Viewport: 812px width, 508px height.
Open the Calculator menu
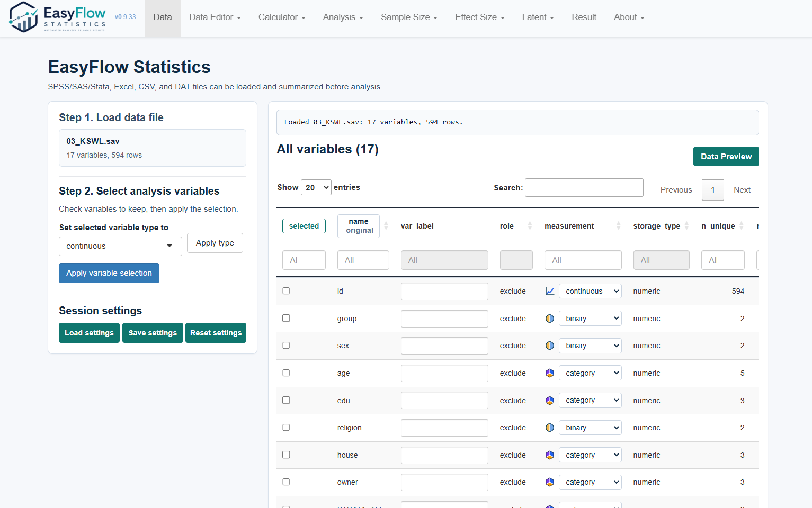pyautogui.click(x=282, y=17)
